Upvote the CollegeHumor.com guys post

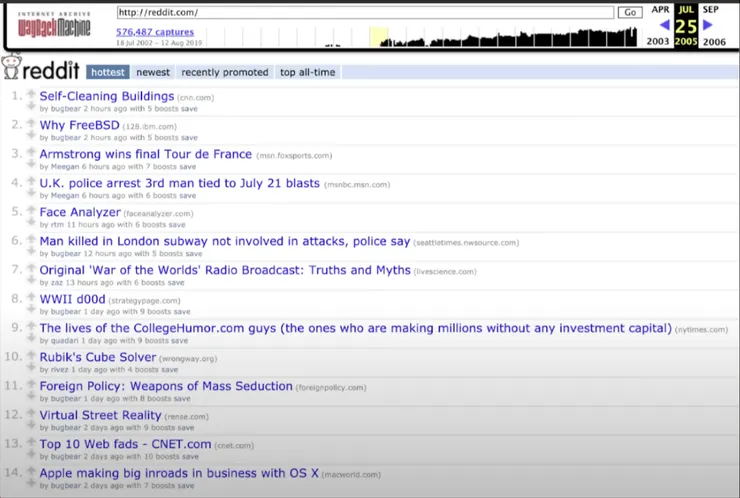coord(31,326)
